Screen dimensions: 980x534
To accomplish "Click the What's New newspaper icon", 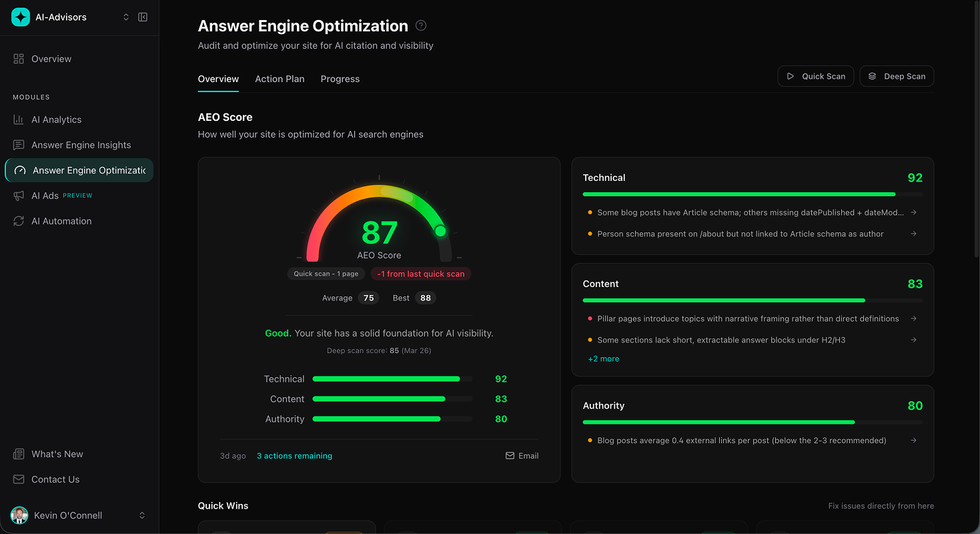I will (19, 454).
